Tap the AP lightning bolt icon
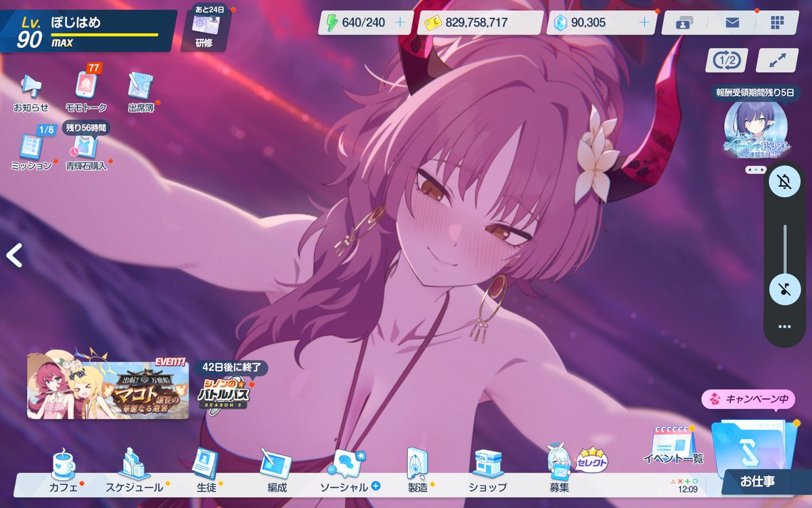812x508 pixels. click(x=331, y=23)
